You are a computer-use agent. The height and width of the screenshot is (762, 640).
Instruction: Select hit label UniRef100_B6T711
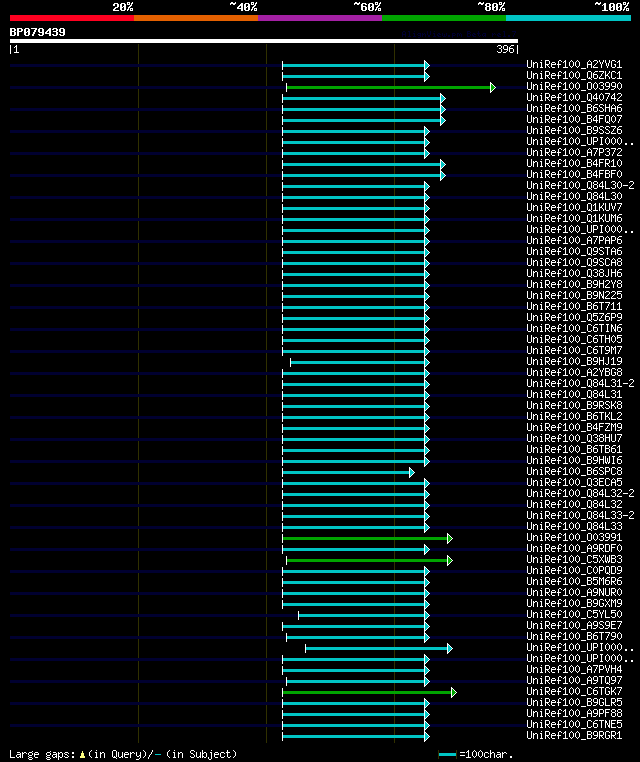click(574, 306)
